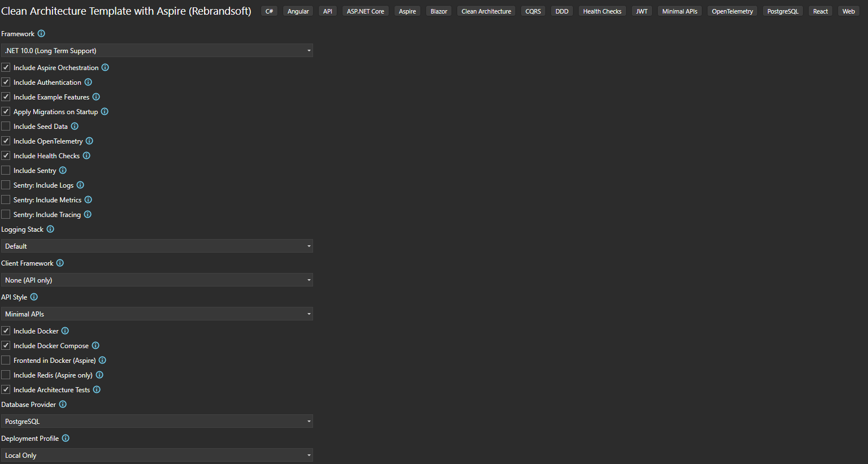The height and width of the screenshot is (464, 868).
Task: Uncheck Include Authentication checkbox
Action: click(6, 83)
